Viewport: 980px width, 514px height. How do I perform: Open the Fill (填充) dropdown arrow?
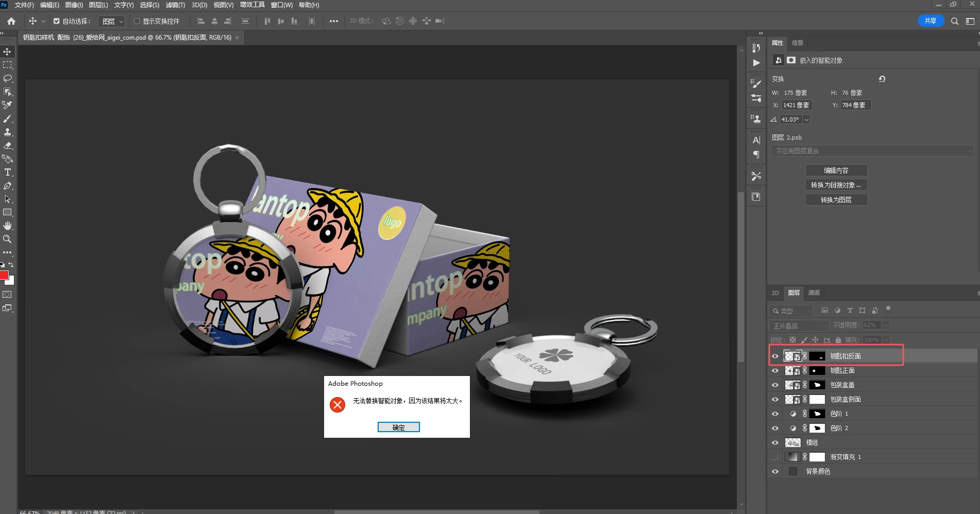(x=886, y=340)
